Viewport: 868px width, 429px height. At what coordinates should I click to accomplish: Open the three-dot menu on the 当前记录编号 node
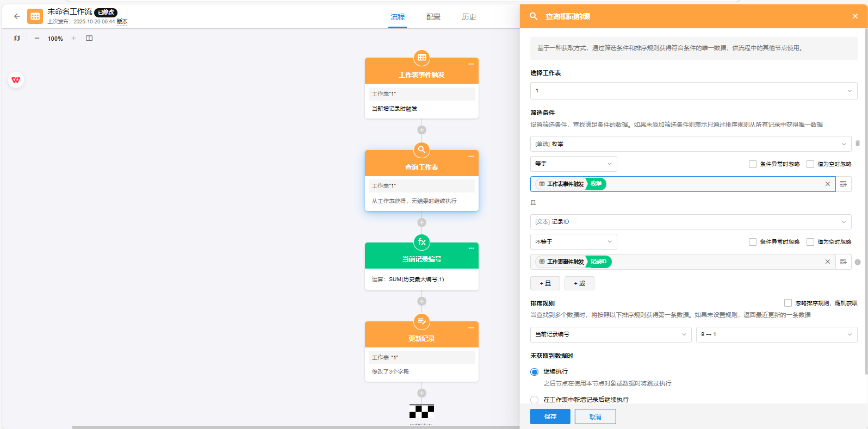(x=471, y=248)
